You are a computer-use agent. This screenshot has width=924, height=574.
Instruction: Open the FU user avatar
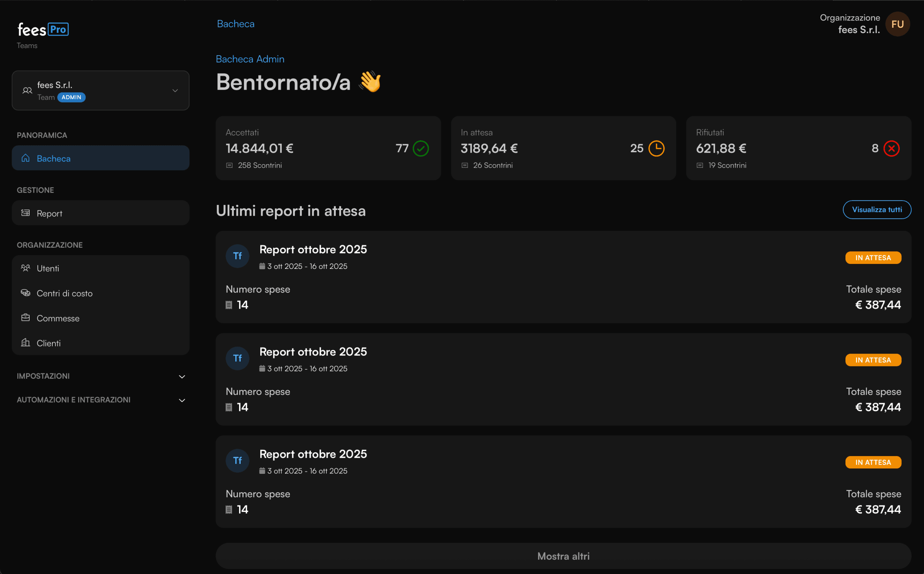(x=897, y=24)
